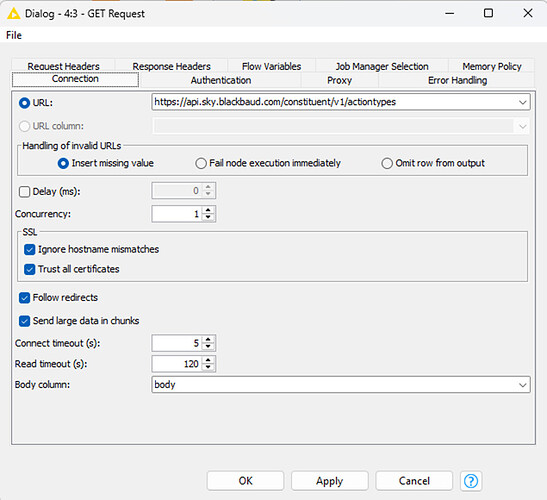Click the Delay (ms) value field

(177, 191)
